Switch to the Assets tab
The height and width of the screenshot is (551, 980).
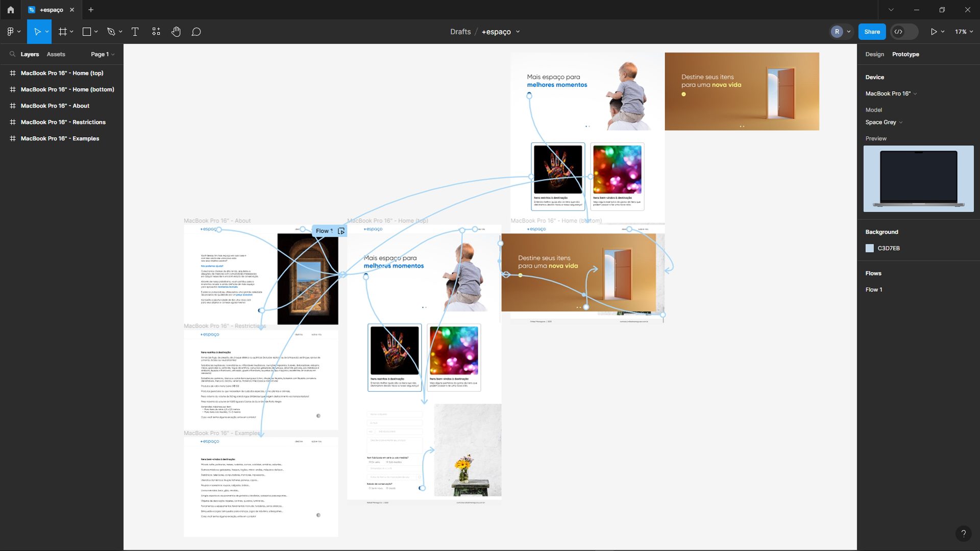pyautogui.click(x=56, y=54)
